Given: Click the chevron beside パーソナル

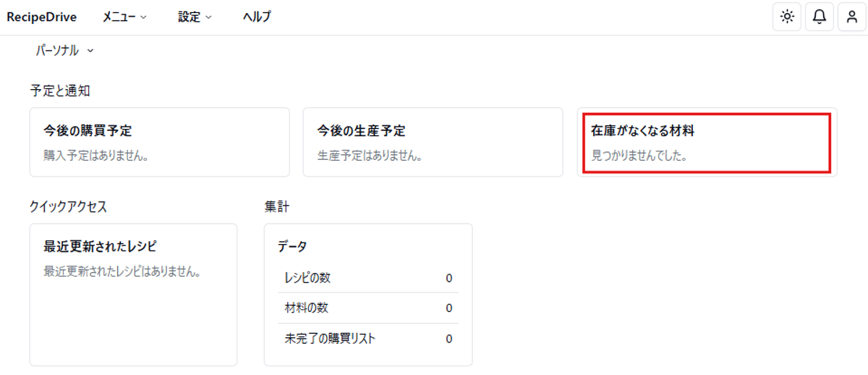Looking at the screenshot, I should tap(90, 51).
